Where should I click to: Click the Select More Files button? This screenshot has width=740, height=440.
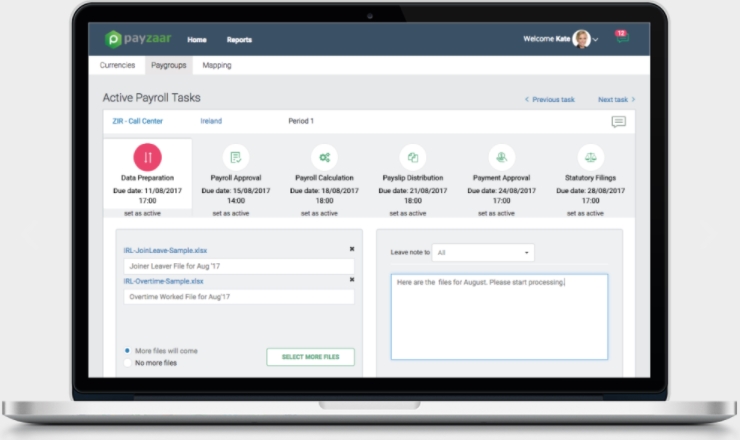[x=310, y=357]
